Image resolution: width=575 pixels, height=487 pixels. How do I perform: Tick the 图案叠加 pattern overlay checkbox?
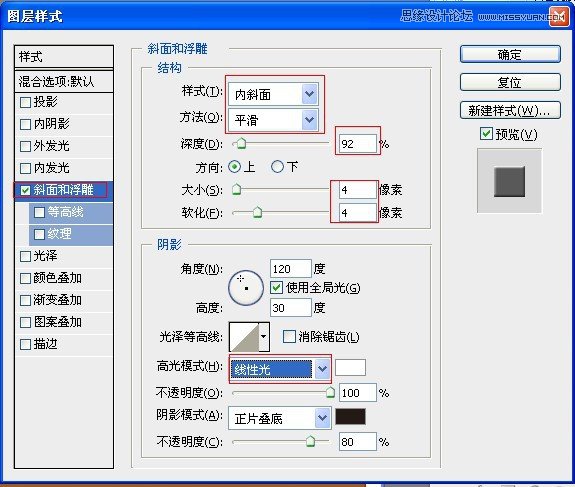(x=25, y=322)
